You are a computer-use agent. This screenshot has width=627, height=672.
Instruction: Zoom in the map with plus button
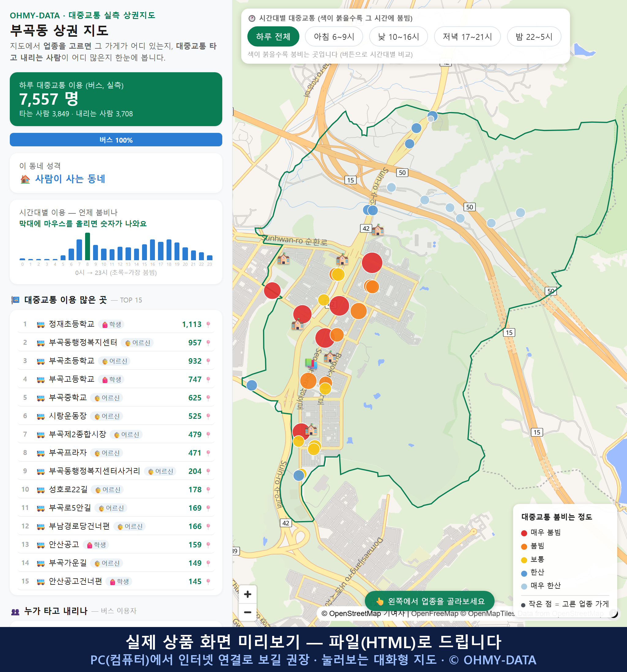click(247, 594)
